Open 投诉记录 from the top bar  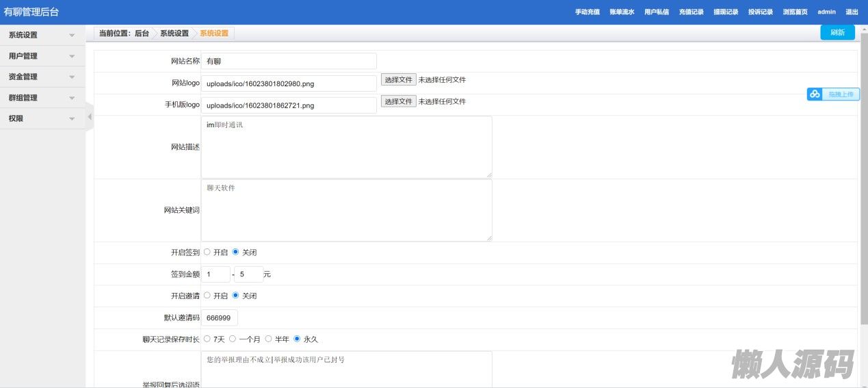760,12
